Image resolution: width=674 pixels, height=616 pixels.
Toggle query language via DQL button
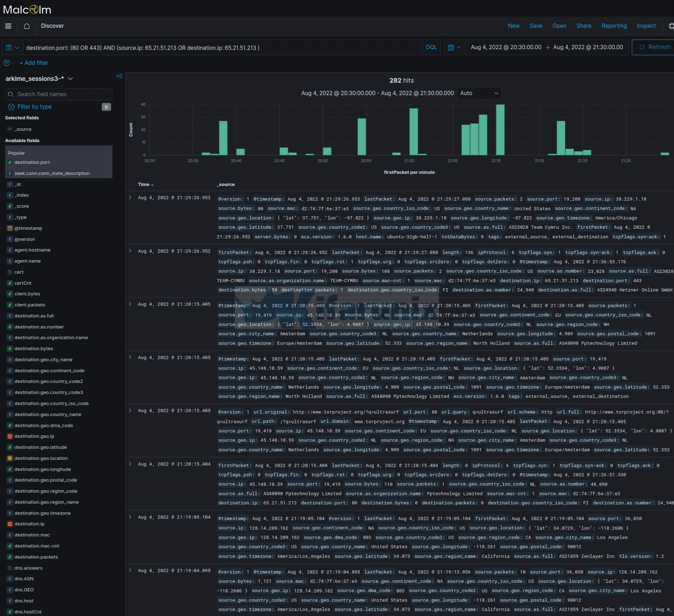[431, 47]
